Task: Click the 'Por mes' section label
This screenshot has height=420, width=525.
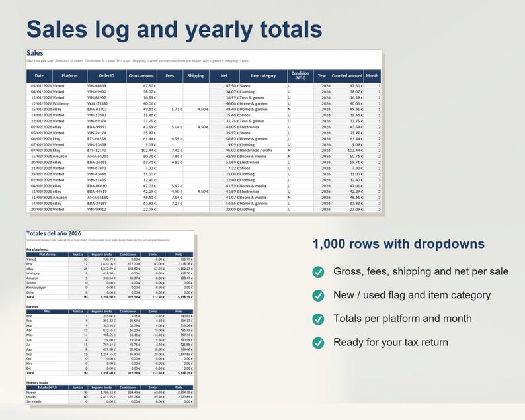Action: click(x=32, y=307)
